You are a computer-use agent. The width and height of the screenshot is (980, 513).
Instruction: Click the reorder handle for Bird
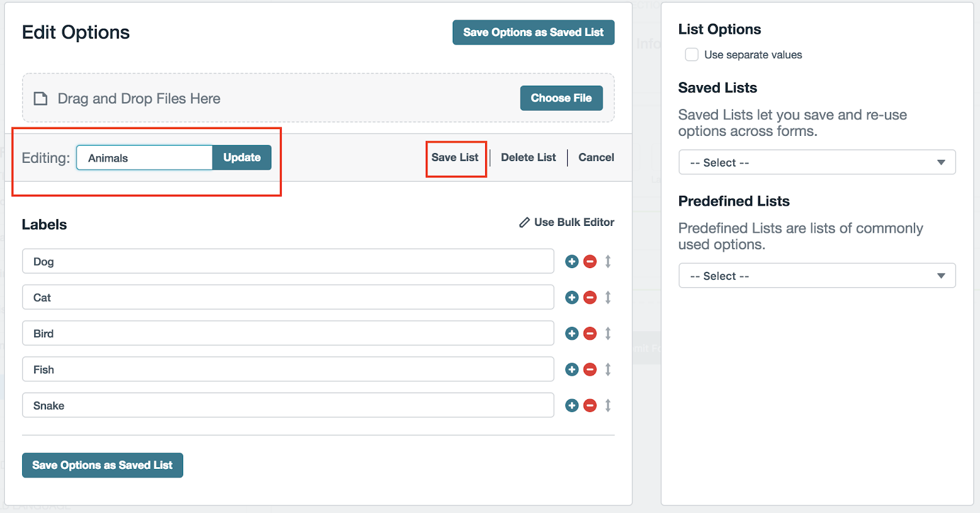(x=608, y=334)
